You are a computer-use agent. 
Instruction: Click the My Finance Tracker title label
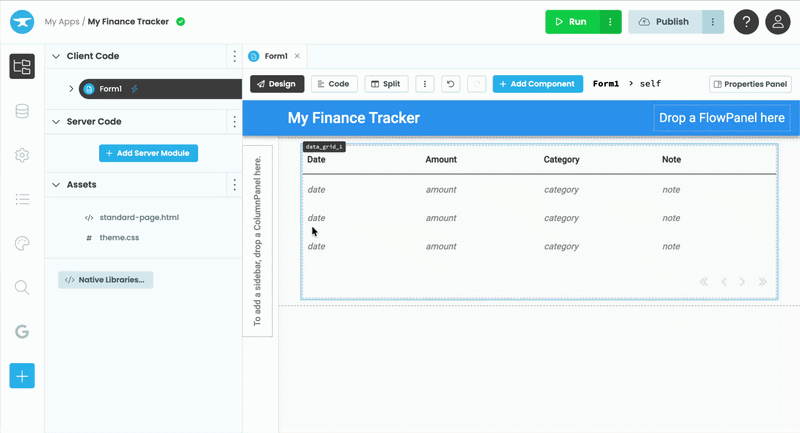click(354, 118)
